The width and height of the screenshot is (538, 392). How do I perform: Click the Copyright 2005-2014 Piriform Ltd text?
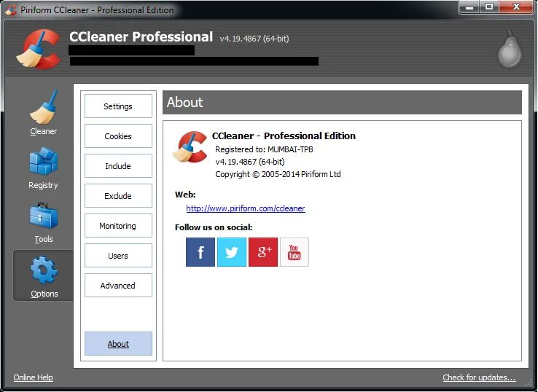[278, 174]
